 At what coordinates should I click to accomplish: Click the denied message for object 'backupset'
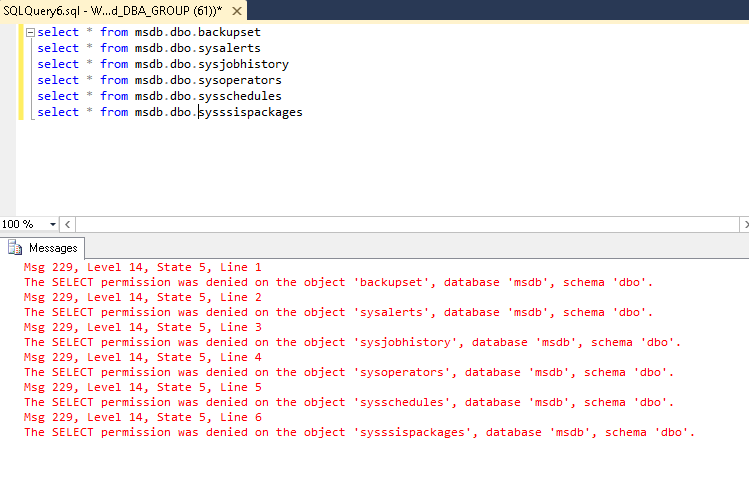click(x=338, y=282)
